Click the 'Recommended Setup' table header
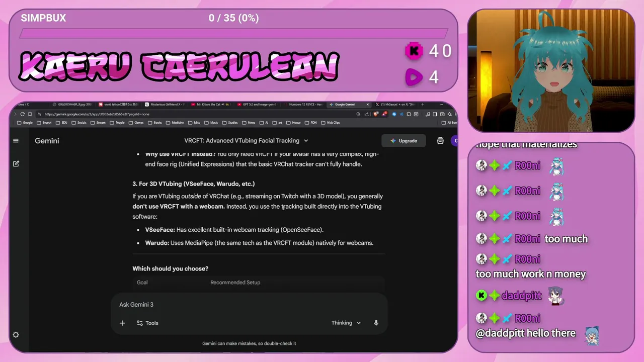Viewport: 644px width, 362px height. (235, 283)
